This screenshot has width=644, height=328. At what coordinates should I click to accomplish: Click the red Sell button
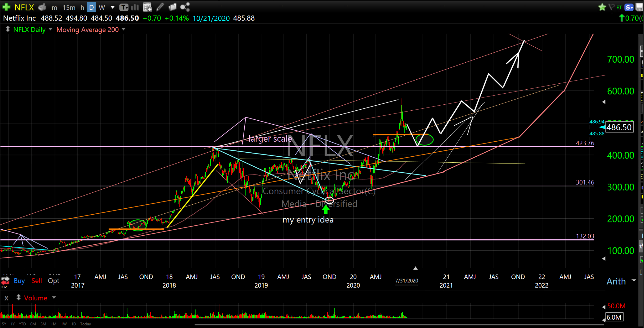pyautogui.click(x=36, y=281)
